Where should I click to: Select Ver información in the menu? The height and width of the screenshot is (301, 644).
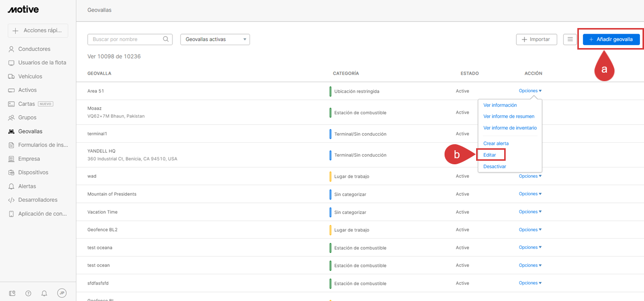pos(500,105)
